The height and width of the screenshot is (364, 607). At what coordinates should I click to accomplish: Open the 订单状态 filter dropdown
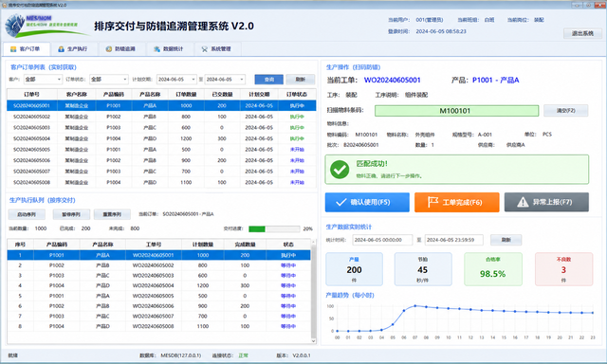[x=109, y=80]
